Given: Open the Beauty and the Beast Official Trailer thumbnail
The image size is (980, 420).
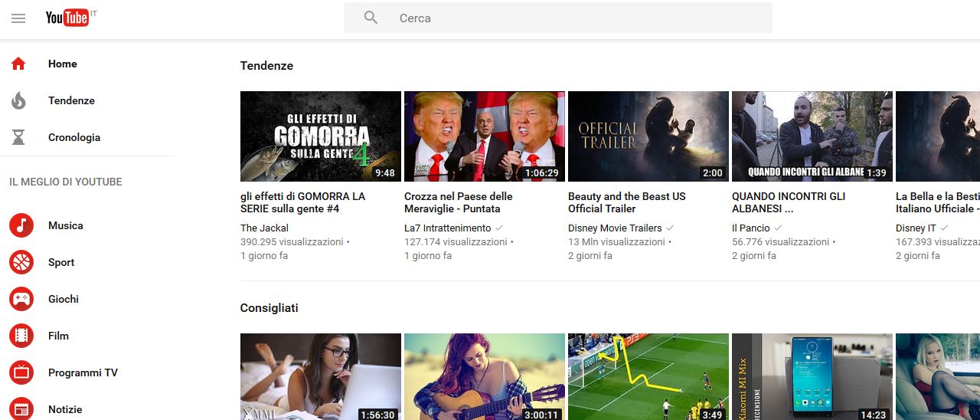Looking at the screenshot, I should click(648, 136).
